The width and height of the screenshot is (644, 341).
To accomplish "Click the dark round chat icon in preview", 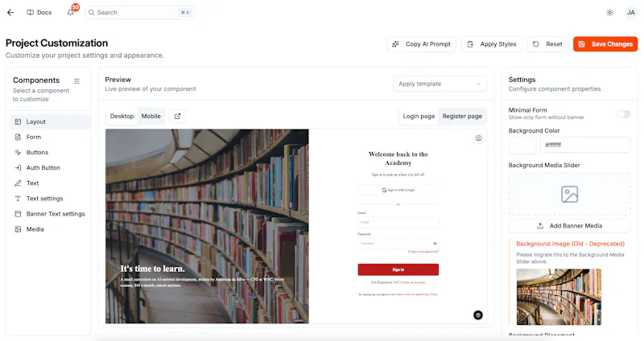I will click(x=478, y=315).
